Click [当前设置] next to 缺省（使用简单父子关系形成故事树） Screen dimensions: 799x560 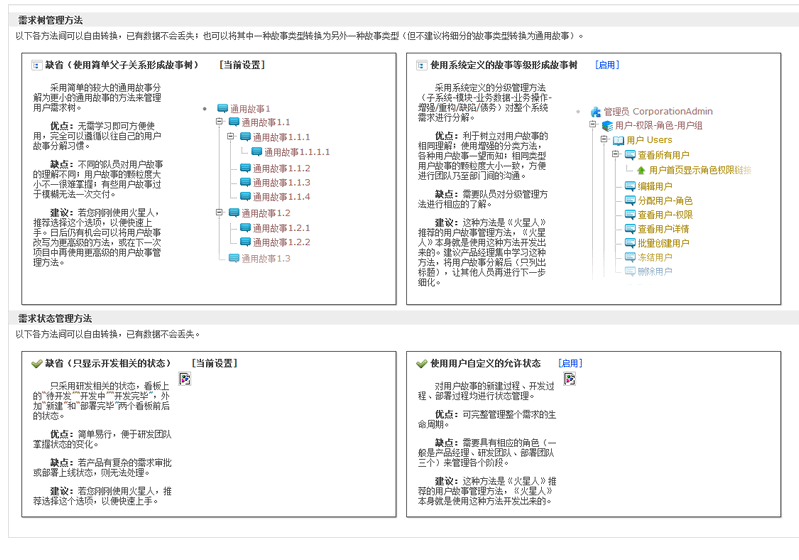242,65
